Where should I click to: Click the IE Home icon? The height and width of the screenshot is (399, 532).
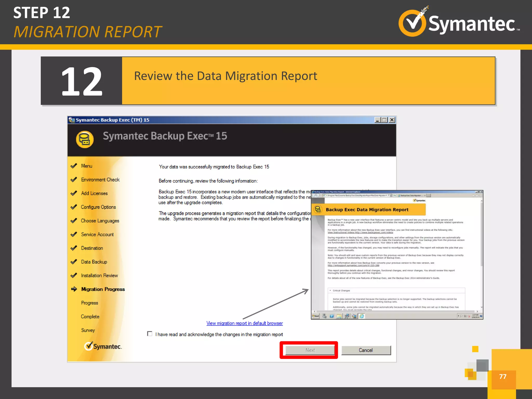[x=473, y=196]
